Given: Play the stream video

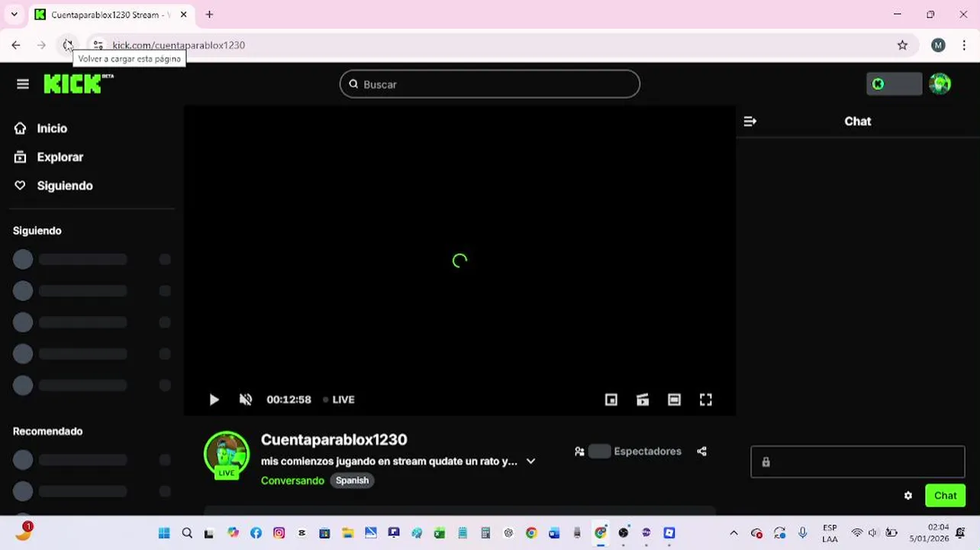Looking at the screenshot, I should [214, 400].
